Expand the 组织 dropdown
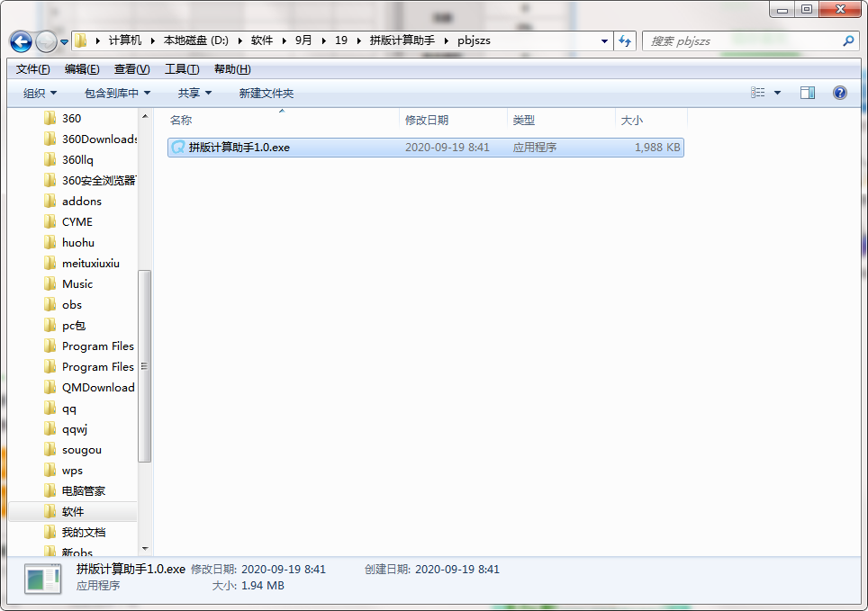This screenshot has height=611, width=868. point(40,93)
